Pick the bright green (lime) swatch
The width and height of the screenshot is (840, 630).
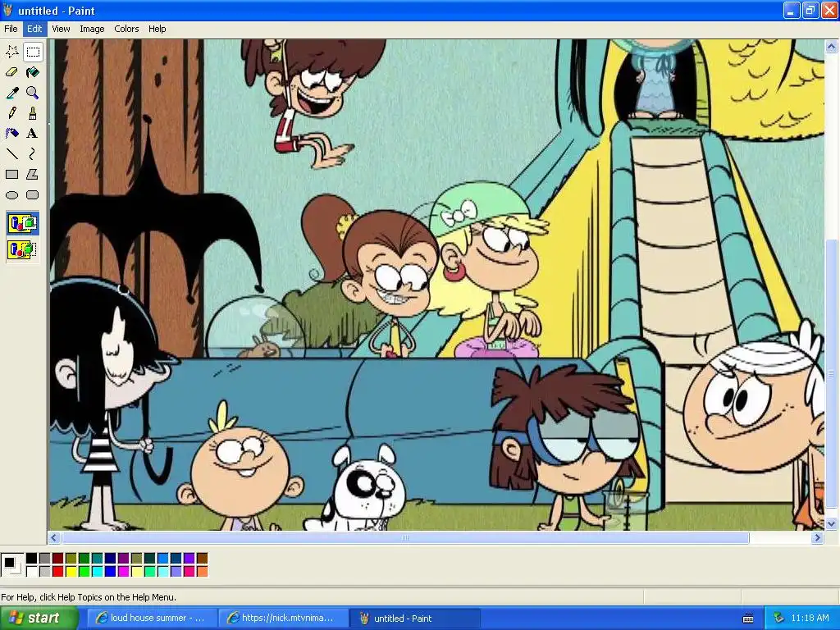(84, 571)
